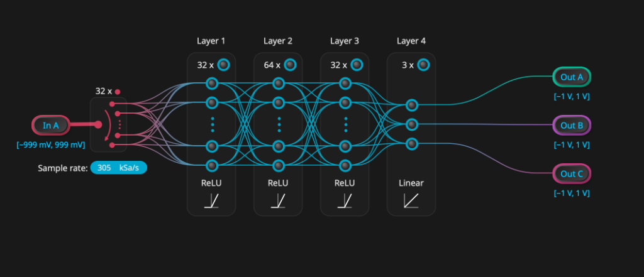Open the Layer 2 header label
Screen dimensions: 644x277
pyautogui.click(x=278, y=41)
